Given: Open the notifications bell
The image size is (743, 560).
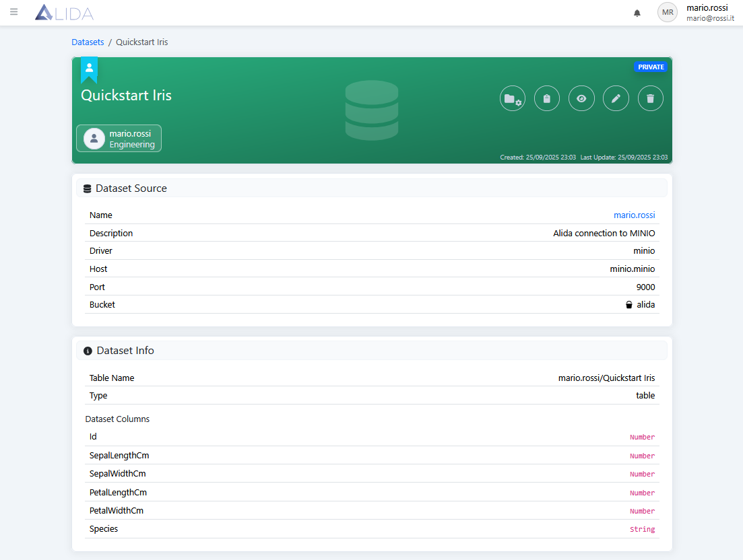Looking at the screenshot, I should pyautogui.click(x=637, y=13).
